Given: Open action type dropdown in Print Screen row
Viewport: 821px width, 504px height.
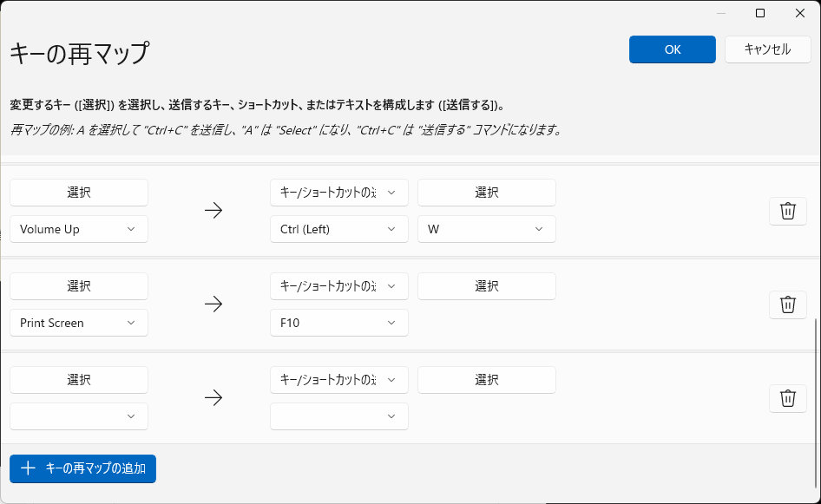Looking at the screenshot, I should [338, 286].
